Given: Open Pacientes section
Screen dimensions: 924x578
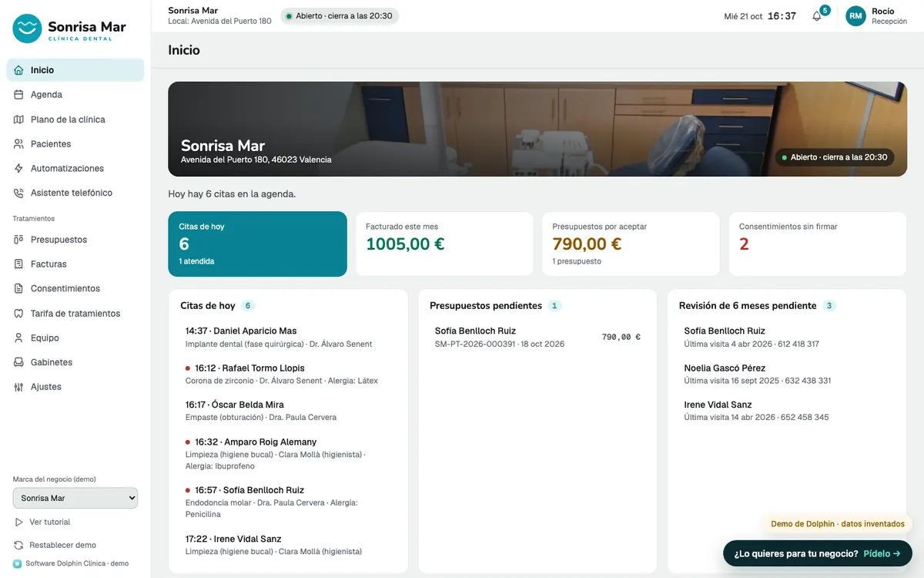Looking at the screenshot, I should (x=75, y=144).
